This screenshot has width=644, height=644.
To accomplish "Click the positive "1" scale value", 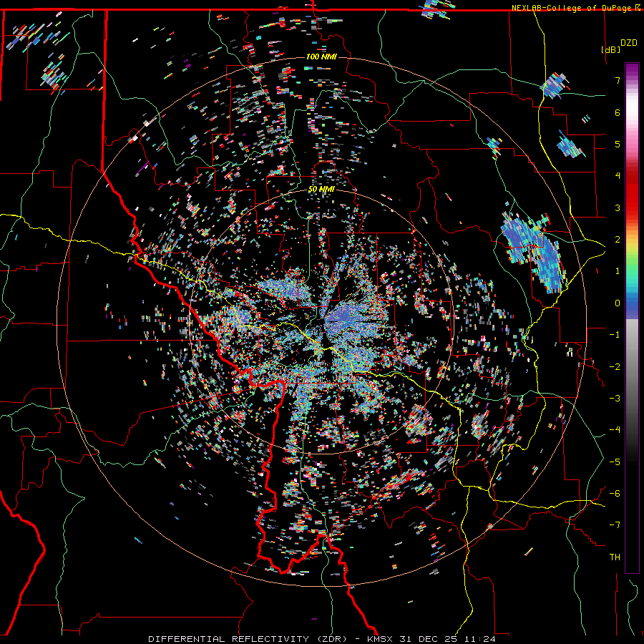I will 618,271.
